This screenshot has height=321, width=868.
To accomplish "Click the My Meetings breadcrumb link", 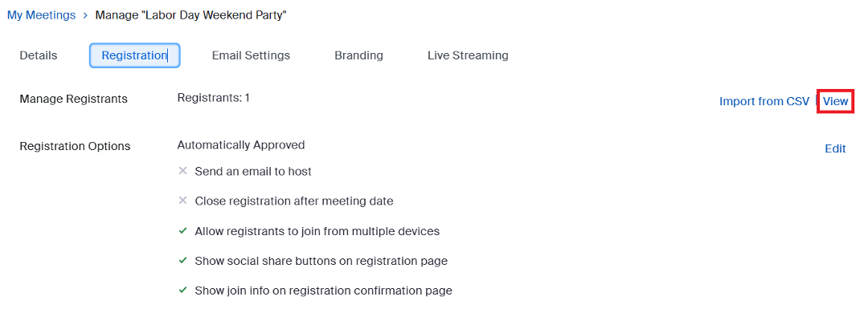I will 41,15.
